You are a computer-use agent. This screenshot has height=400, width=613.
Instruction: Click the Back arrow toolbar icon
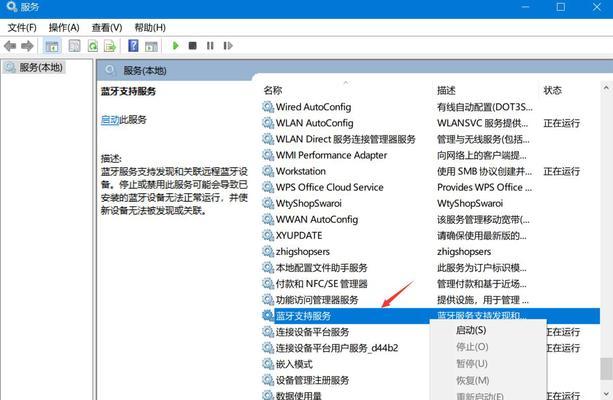point(10,46)
